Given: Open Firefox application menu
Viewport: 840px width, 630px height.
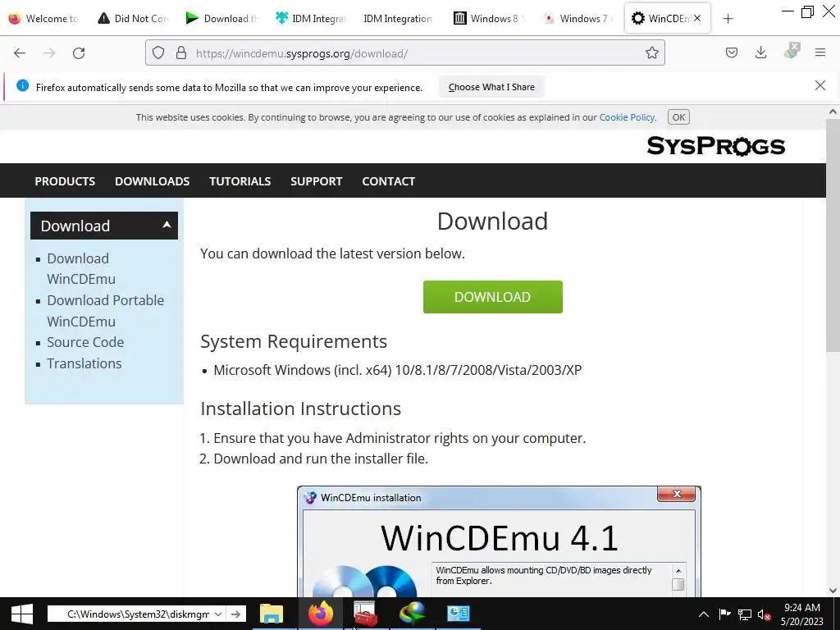Looking at the screenshot, I should coord(820,53).
